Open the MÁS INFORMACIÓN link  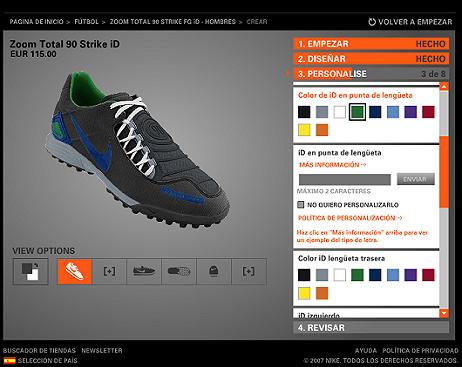[333, 165]
